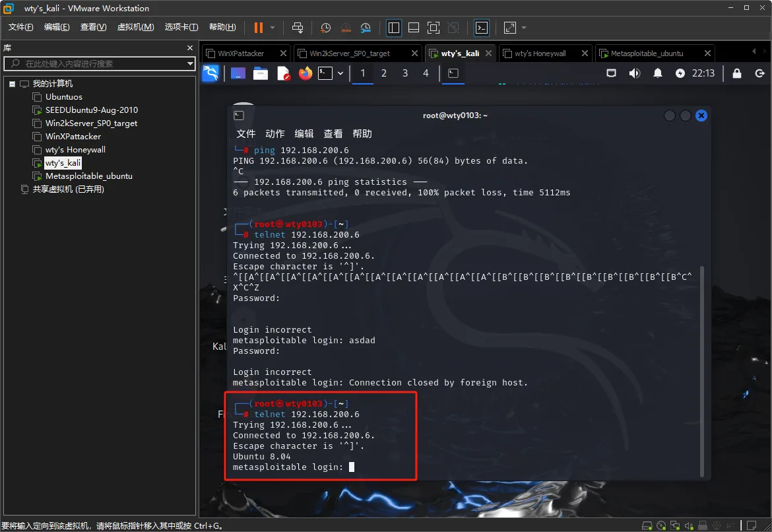Open the Kali volume control icon
Screen dimensions: 772x532
click(635, 73)
